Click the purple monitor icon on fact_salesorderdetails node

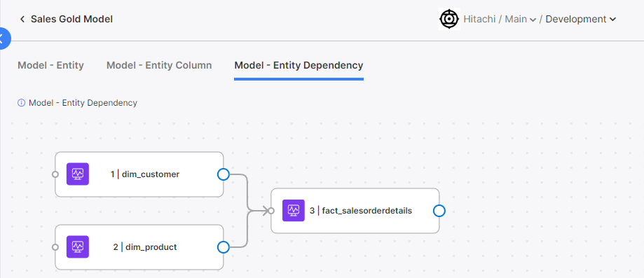(294, 211)
